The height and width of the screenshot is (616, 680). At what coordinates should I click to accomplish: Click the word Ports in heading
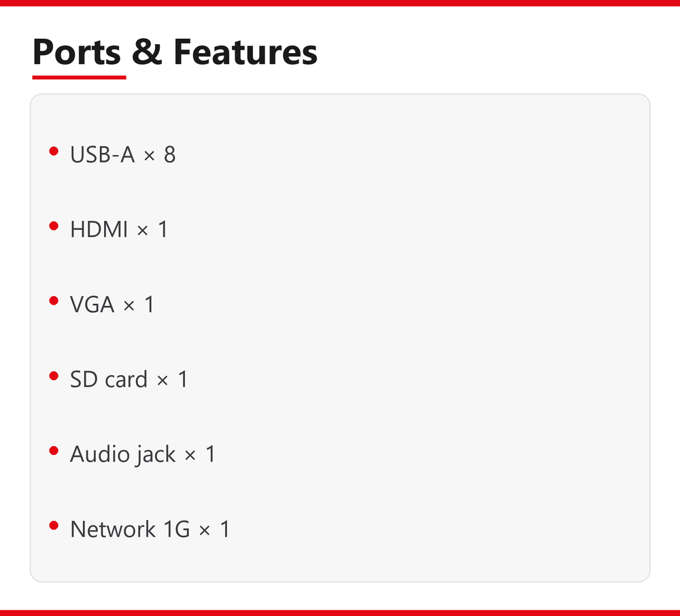click(x=77, y=52)
